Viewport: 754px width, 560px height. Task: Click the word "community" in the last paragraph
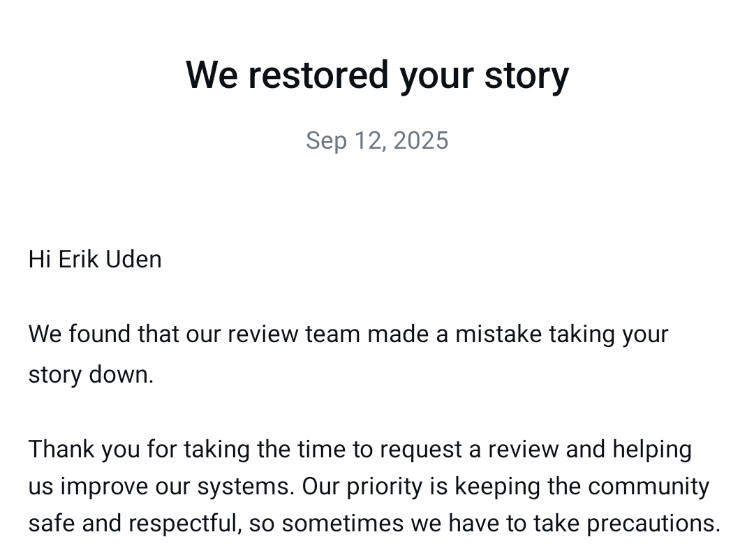[648, 487]
